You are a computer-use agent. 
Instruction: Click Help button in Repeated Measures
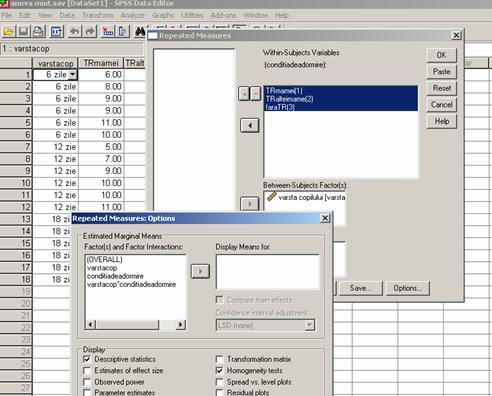point(441,121)
